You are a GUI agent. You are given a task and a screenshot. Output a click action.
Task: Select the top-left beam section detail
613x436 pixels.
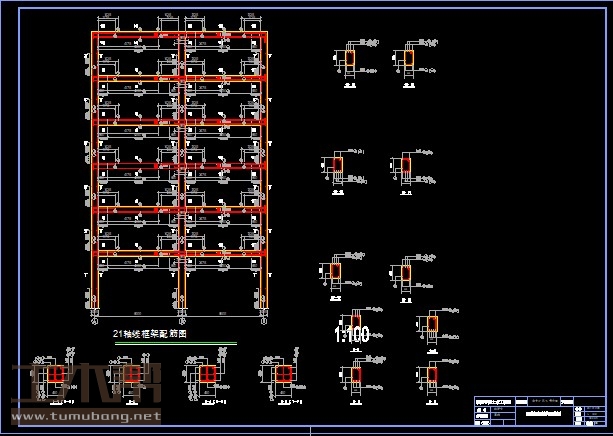coord(351,60)
